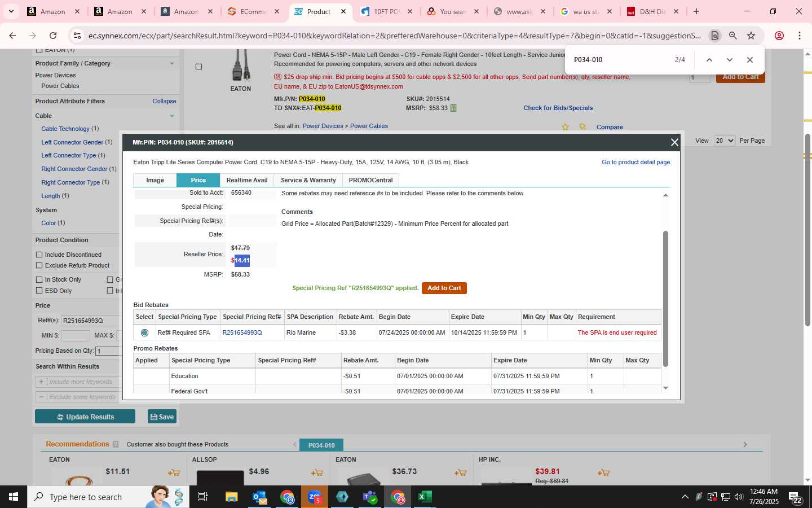This screenshot has width=812, height=508.
Task: Click Add to Cart in popup
Action: pyautogui.click(x=444, y=288)
